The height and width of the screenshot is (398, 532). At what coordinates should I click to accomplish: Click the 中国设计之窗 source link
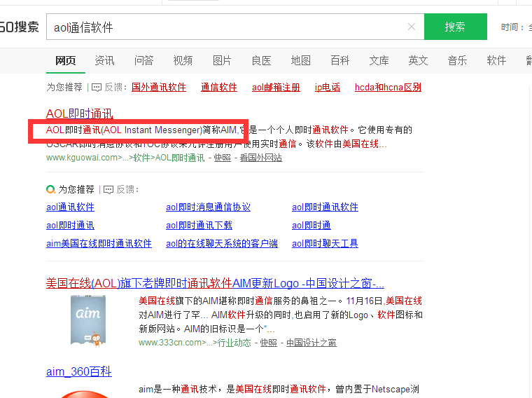(311, 343)
